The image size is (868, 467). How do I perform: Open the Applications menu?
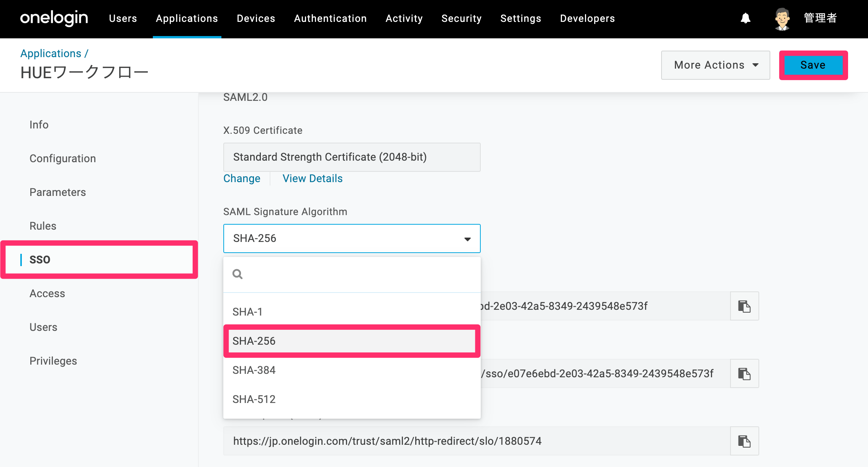(187, 18)
